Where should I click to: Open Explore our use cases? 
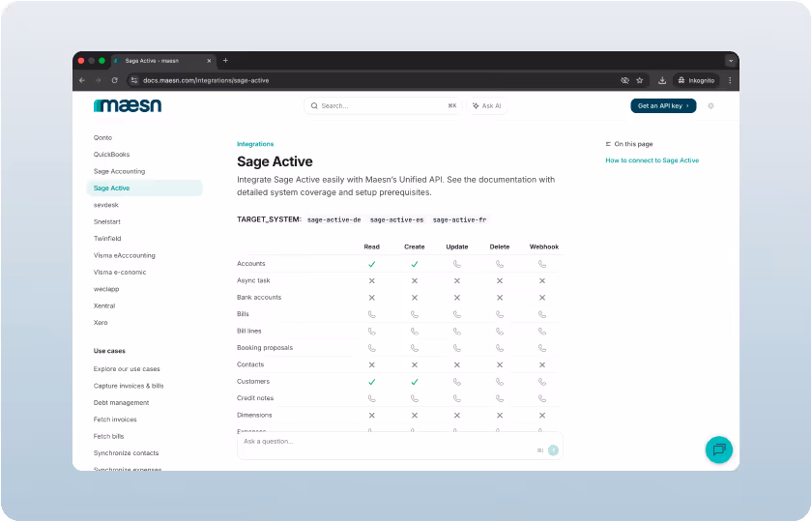(127, 369)
